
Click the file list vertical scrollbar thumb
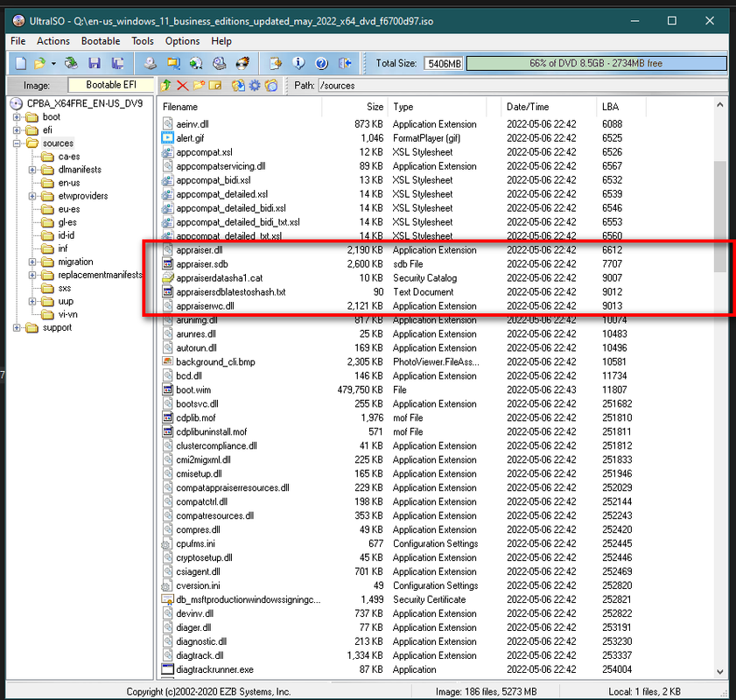pos(719,216)
